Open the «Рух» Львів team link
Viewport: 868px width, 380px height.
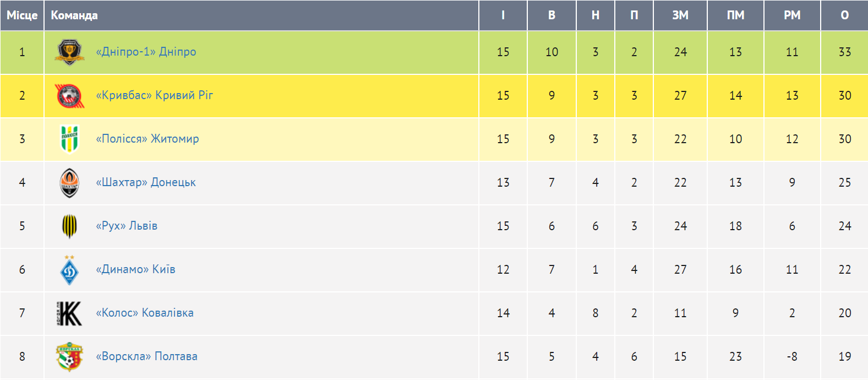127,226
